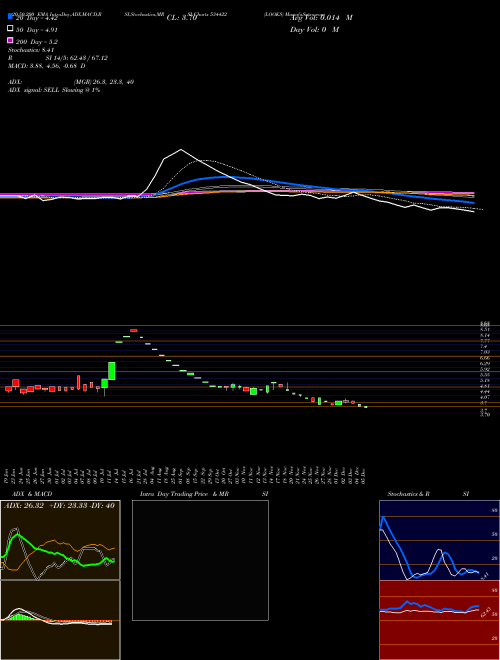Click the ADX '(MGR) 26.3, 23.3, 40' values
Viewport: 500px width, 660px height.
point(104,82)
